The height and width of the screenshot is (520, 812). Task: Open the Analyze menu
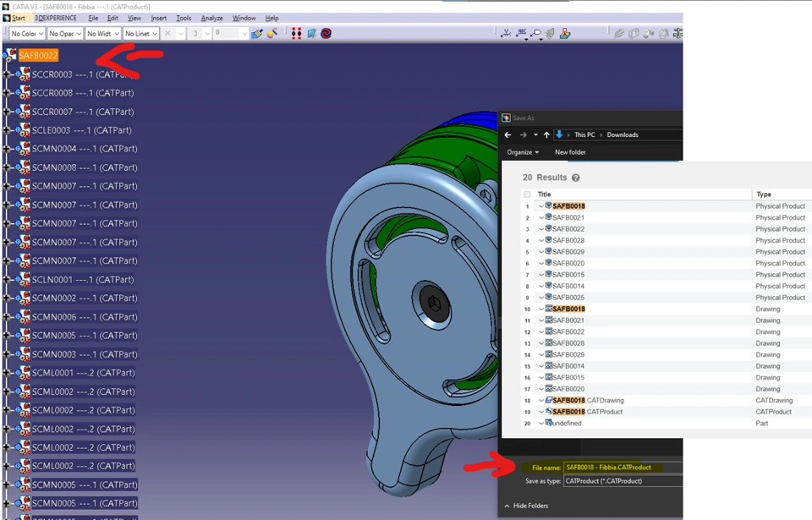pos(211,18)
